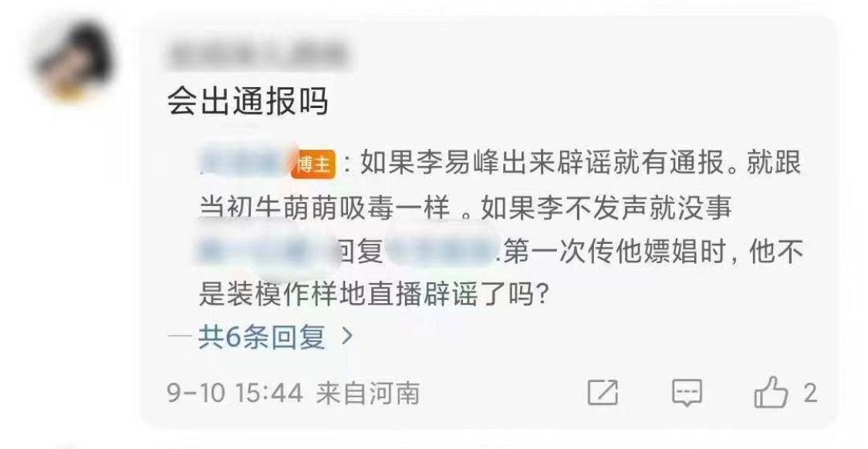Viewport: 868px width, 449px height.
Task: Open the blurred commenter username above 会出通报吗
Action: point(258,54)
